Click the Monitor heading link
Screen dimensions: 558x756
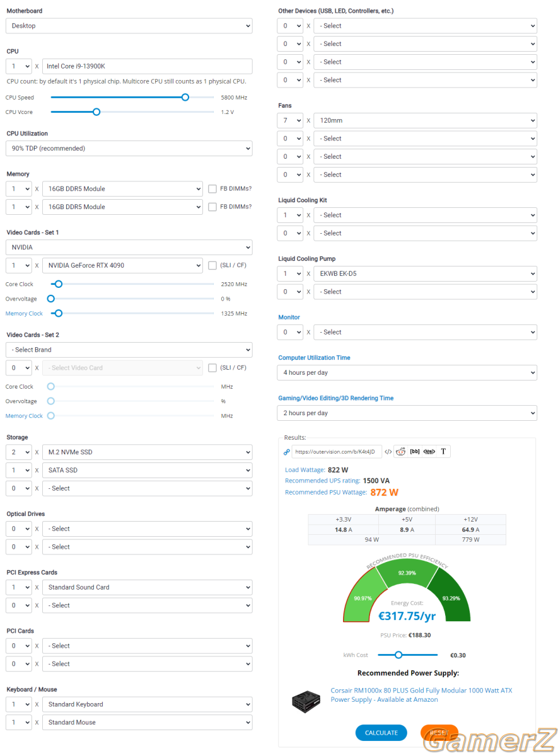click(x=289, y=318)
